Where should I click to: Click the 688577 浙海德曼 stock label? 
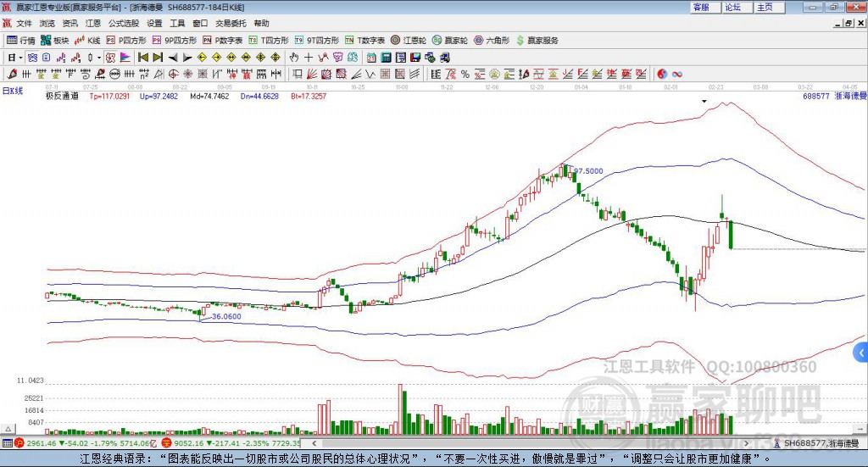click(835, 97)
